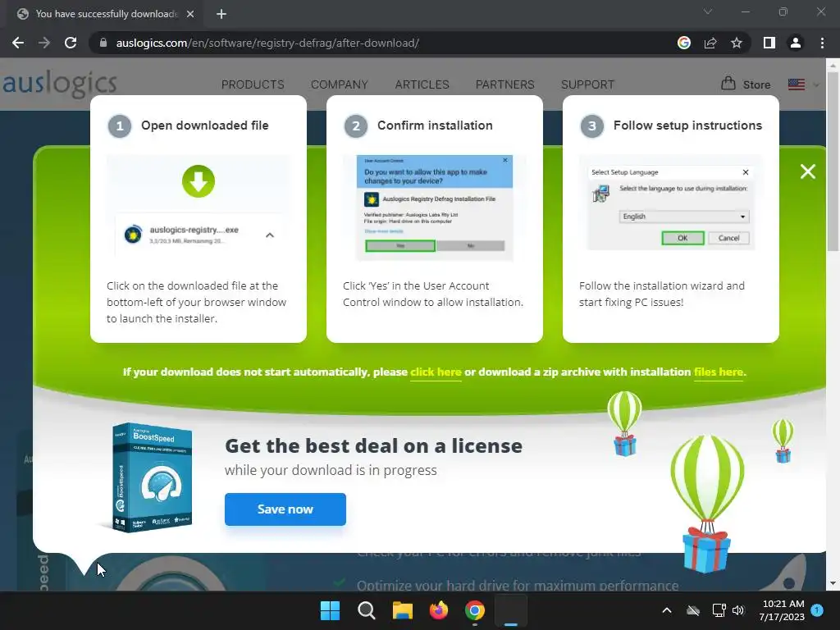Open network status tray icon
This screenshot has height=630, width=840.
click(719, 610)
